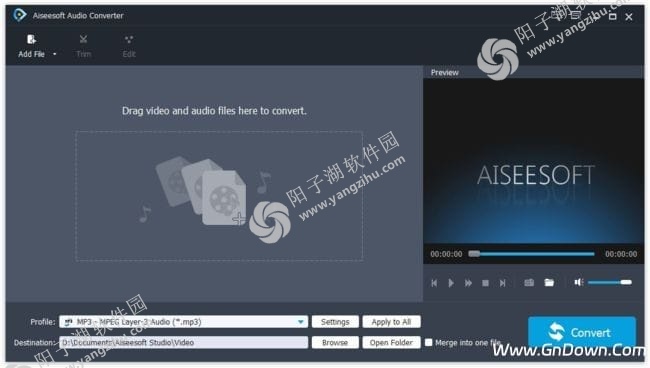Start conversion with Convert button
This screenshot has width=650, height=368.
[582, 332]
